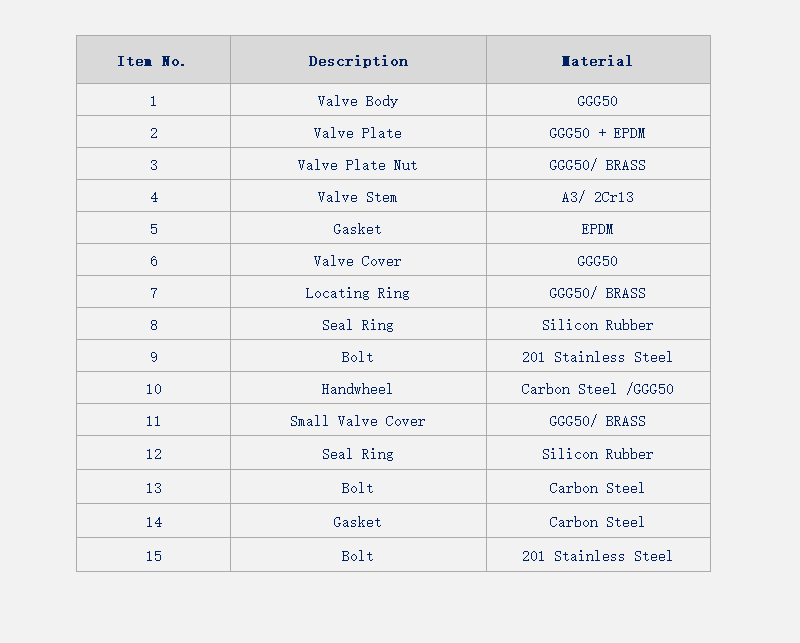Click the Handwheel description cell
800x643 pixels.
point(358,388)
